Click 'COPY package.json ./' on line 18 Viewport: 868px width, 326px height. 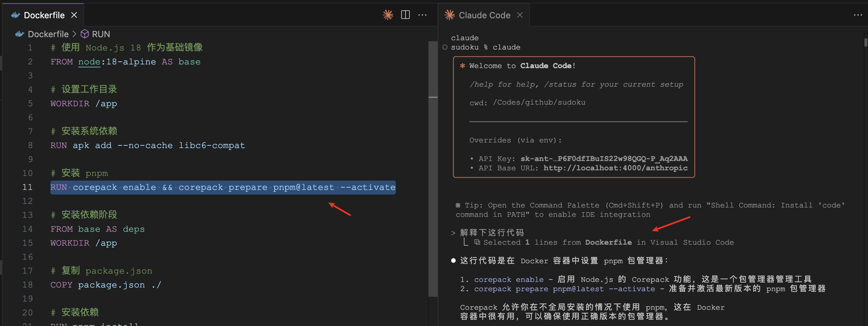[106, 285]
